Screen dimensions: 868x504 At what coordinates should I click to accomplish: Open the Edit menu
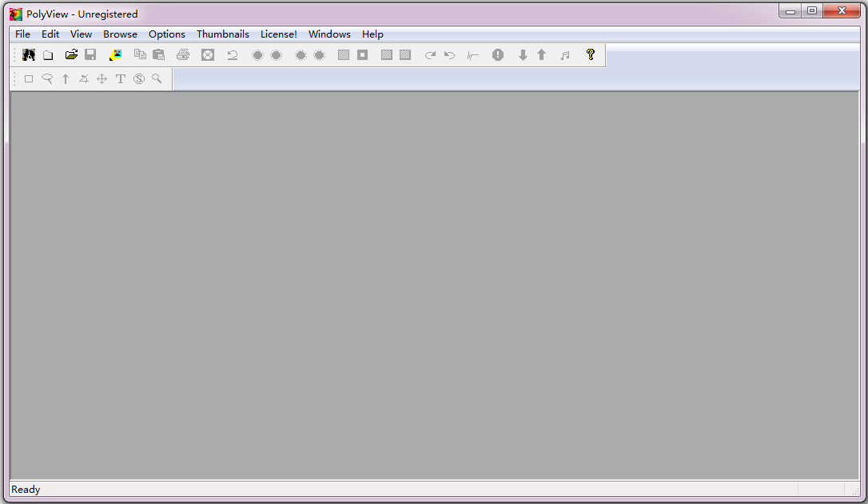click(50, 34)
